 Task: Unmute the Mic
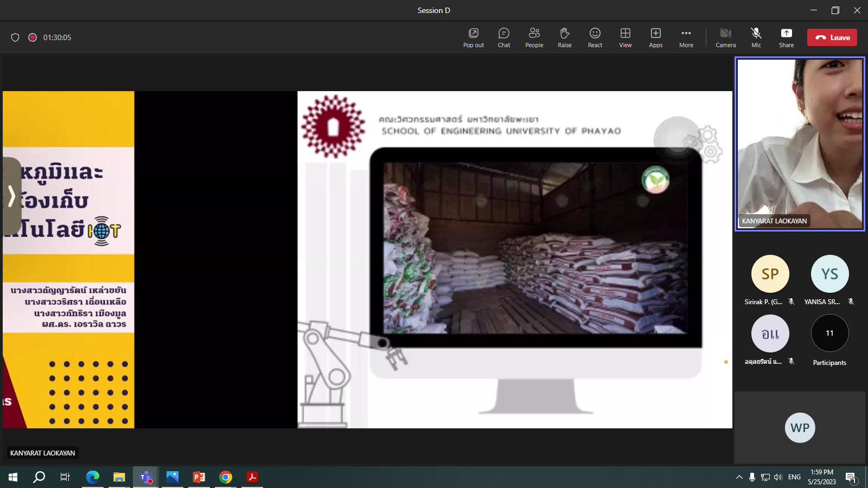(756, 37)
